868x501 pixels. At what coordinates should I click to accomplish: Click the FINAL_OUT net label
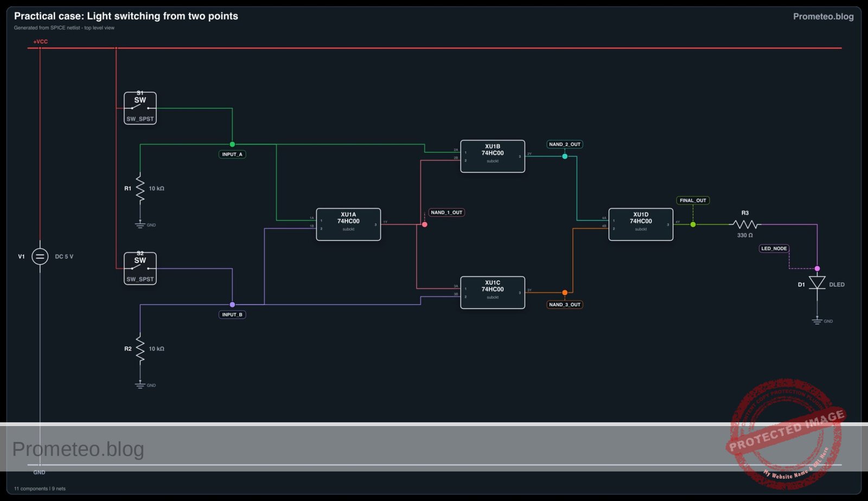click(x=693, y=200)
